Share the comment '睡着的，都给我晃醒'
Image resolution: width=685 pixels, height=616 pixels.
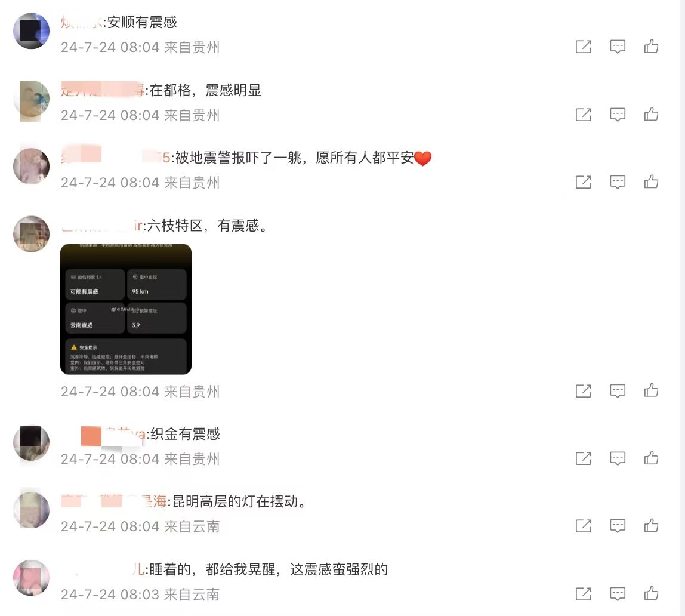point(583,594)
